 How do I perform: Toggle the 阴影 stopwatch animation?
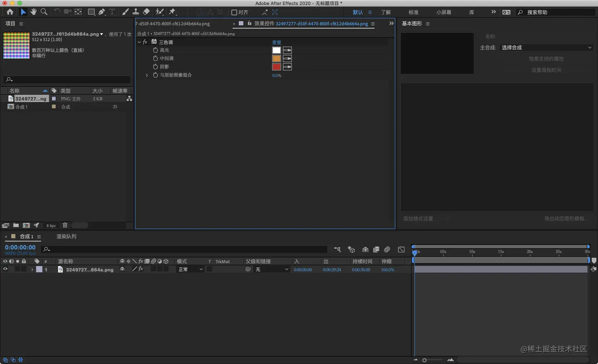coord(155,67)
